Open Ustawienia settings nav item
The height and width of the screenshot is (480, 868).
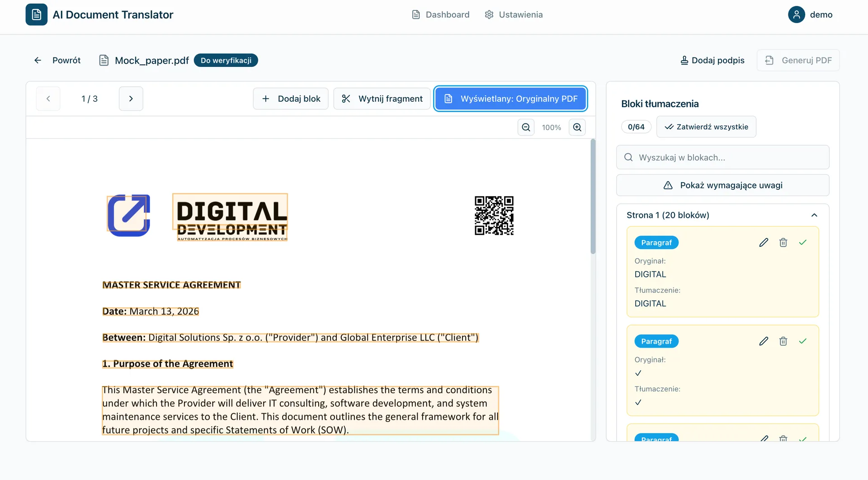514,14
